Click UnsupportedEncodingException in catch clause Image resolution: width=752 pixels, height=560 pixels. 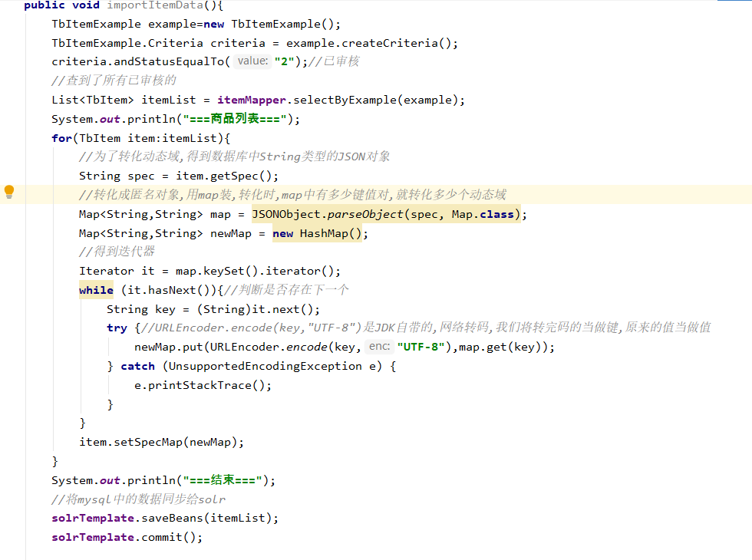point(266,367)
